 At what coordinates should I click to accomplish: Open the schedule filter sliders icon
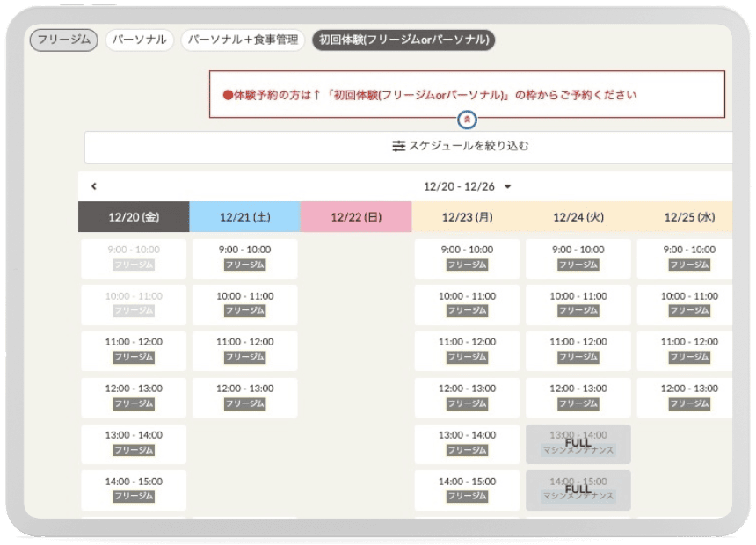click(397, 145)
